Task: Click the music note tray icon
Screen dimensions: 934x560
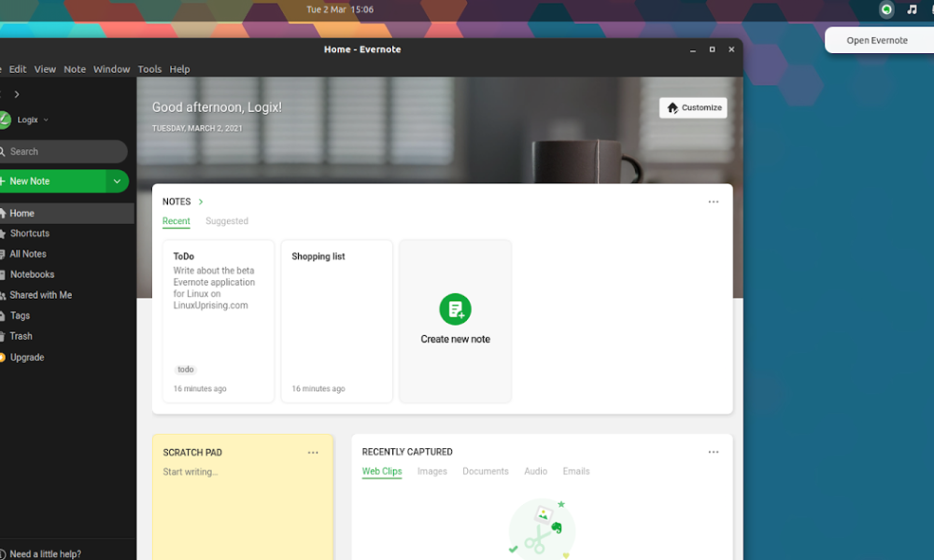Action: click(x=912, y=9)
